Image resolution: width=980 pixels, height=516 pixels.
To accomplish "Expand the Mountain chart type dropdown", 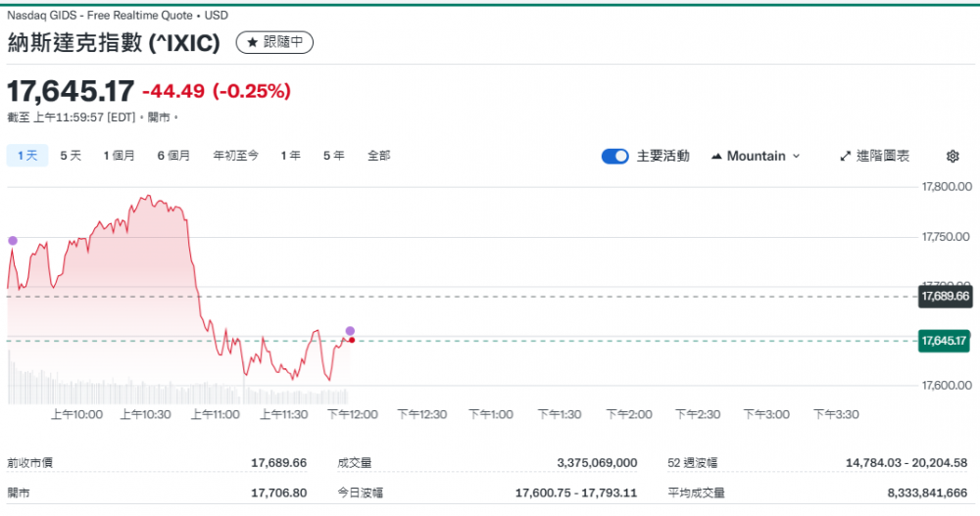I will (755, 157).
